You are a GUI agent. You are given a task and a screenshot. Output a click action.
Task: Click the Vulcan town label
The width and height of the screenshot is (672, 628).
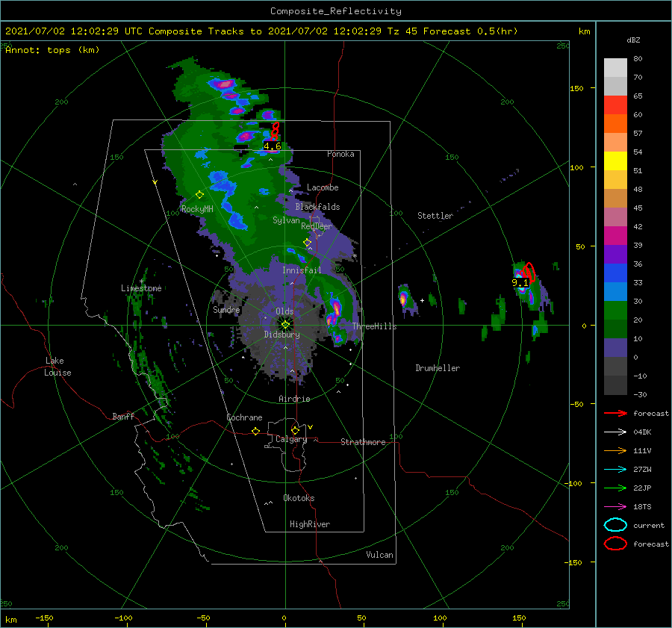(380, 555)
